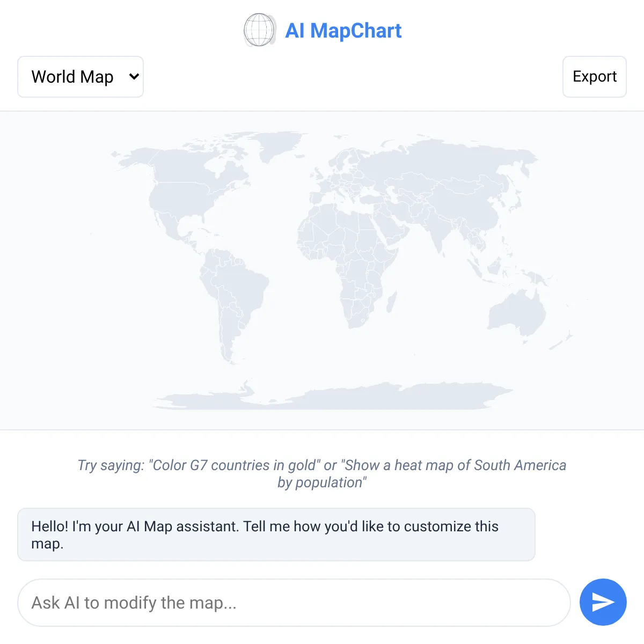644x644 pixels.
Task: Click the Try saying hint text
Action: [x=322, y=473]
